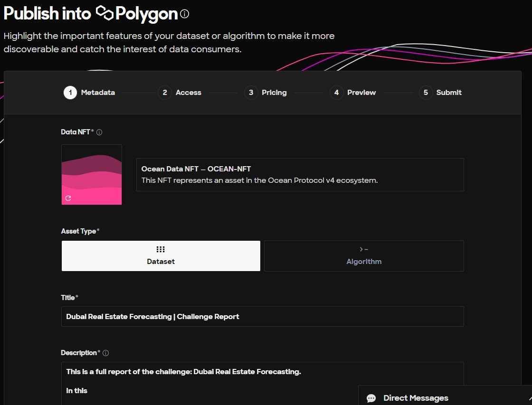The height and width of the screenshot is (405, 532).
Task: Click the algorithm terminal prompt icon
Action: tap(364, 249)
